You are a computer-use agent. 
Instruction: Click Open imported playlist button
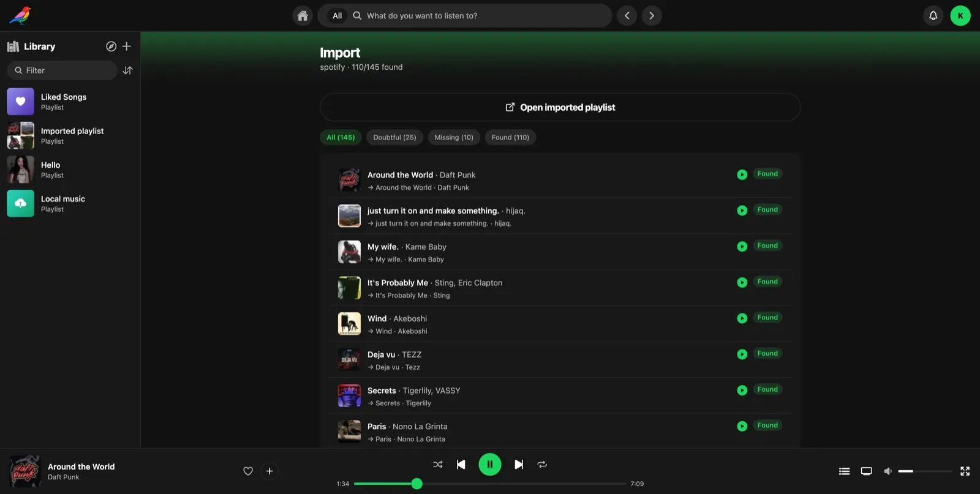[560, 107]
